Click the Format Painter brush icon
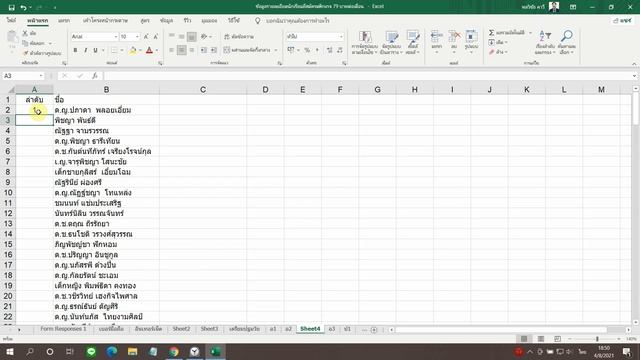 click(x=25, y=53)
